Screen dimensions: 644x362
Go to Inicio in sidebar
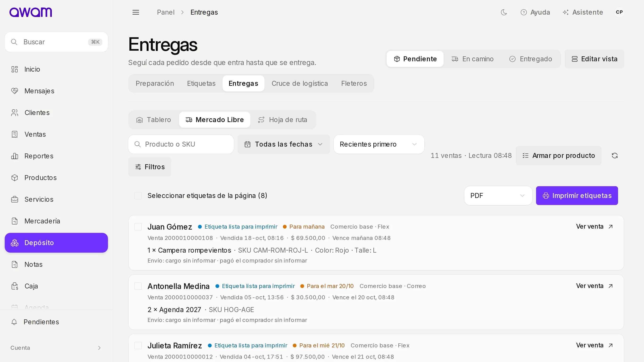(56, 69)
